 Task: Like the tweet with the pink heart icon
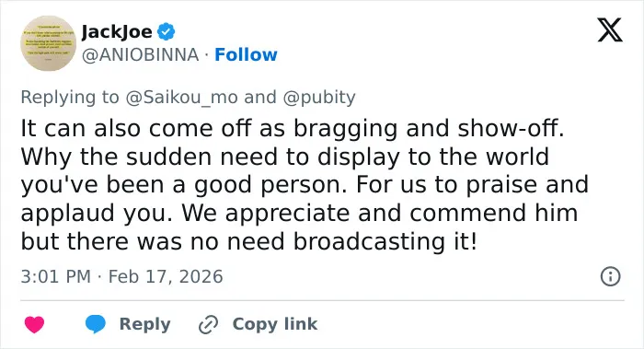(x=35, y=324)
